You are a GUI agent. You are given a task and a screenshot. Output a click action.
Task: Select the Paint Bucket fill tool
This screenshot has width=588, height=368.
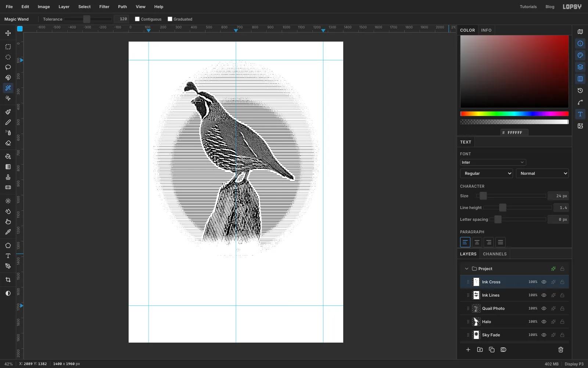(x=8, y=156)
